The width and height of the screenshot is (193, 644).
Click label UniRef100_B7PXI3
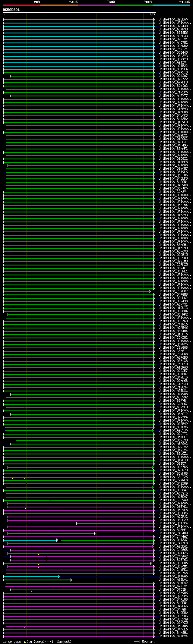[x=173, y=73]
